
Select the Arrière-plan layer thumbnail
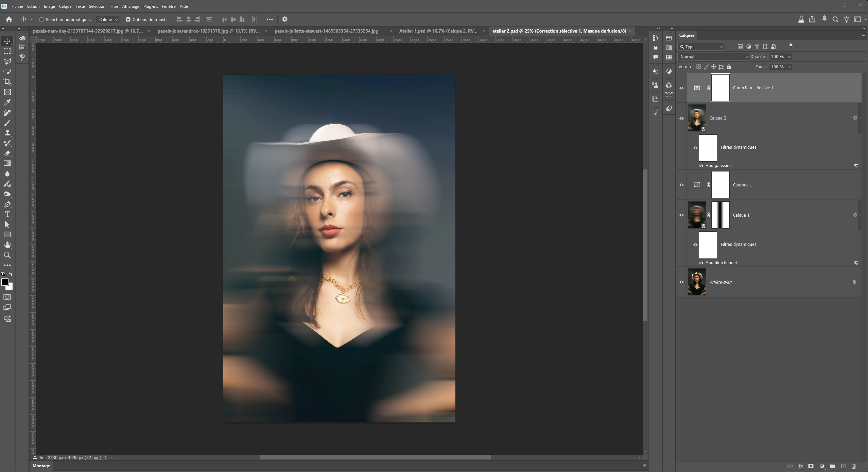point(697,282)
